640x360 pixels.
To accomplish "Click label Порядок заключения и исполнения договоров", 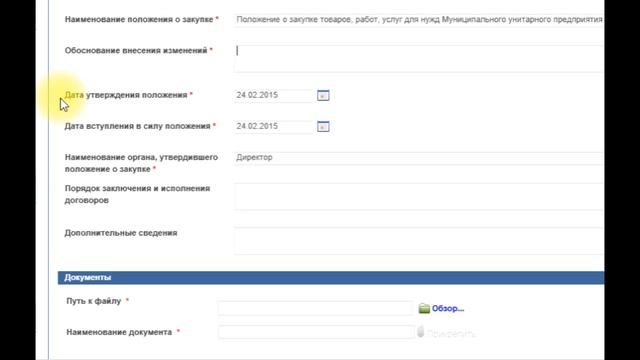I will (x=137, y=194).
